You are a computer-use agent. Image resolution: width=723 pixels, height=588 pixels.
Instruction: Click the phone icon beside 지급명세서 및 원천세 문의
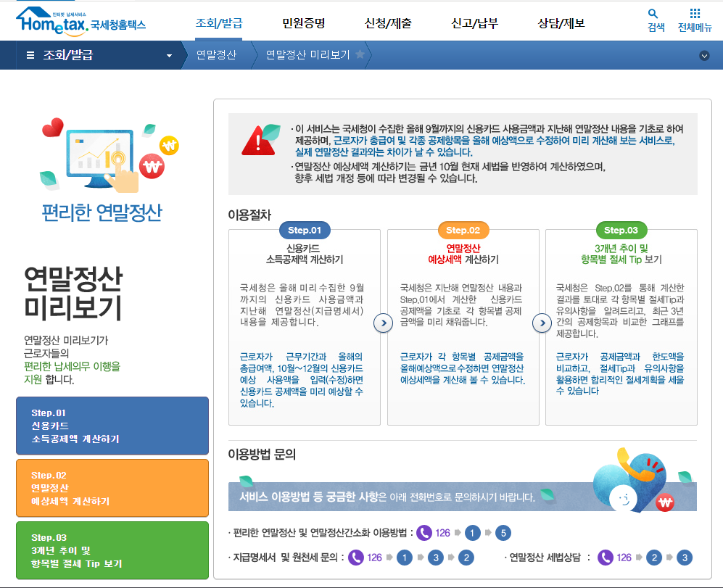point(356,558)
